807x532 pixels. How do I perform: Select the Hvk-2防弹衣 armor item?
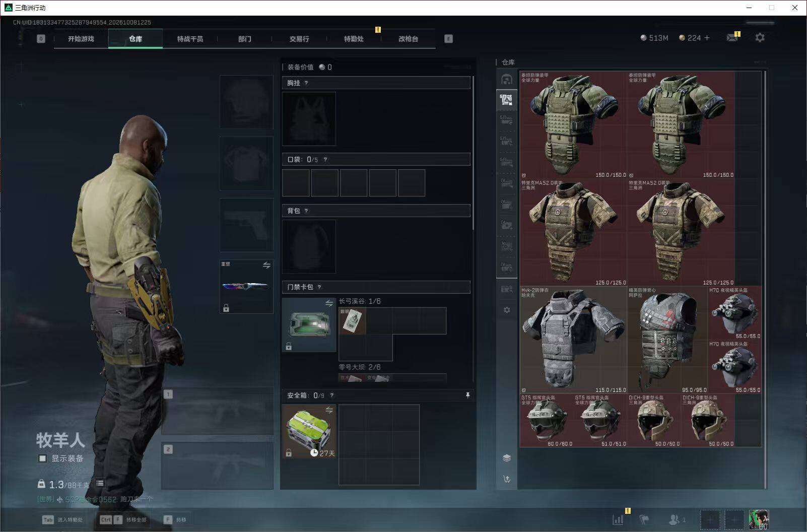(x=573, y=340)
